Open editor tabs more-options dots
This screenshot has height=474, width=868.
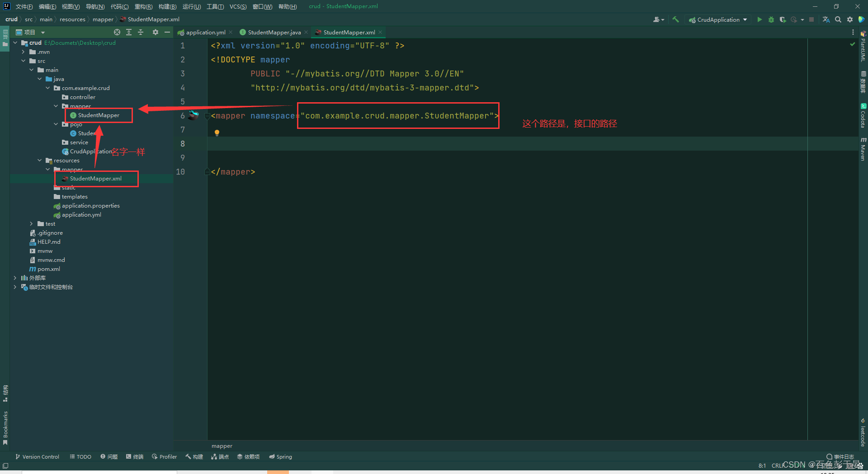tap(853, 32)
